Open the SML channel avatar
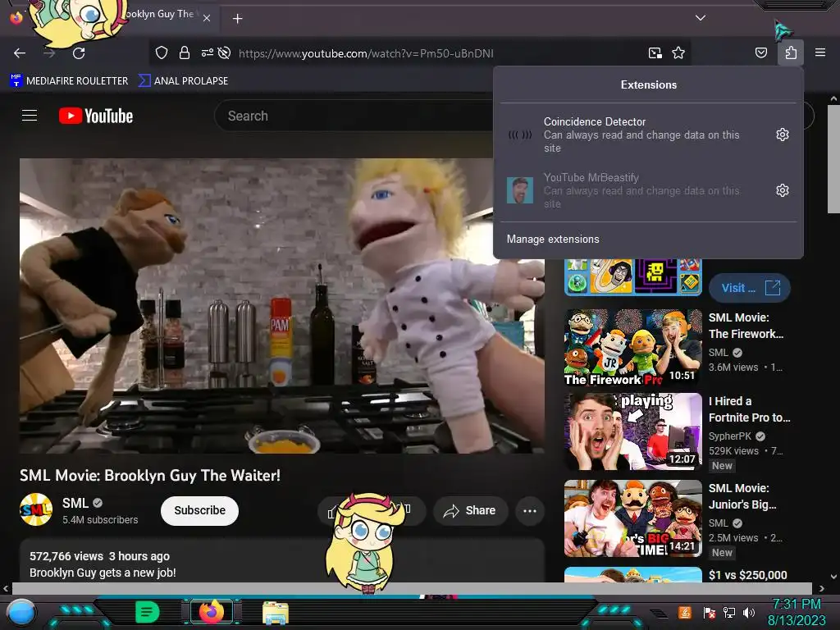The image size is (840, 630). coord(36,509)
